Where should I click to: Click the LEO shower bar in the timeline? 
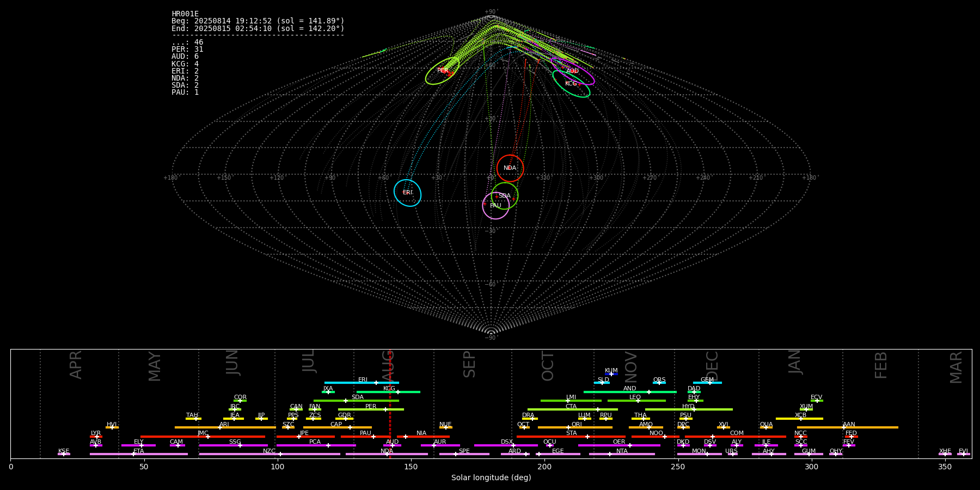click(x=636, y=401)
